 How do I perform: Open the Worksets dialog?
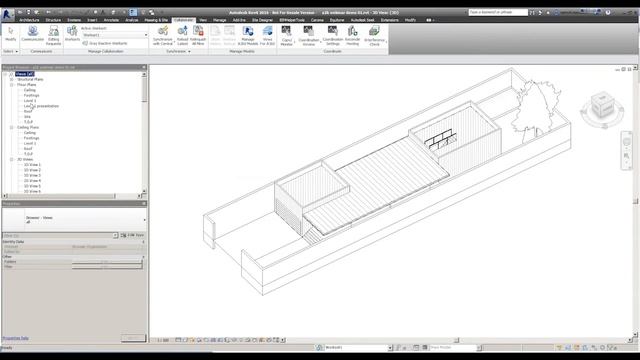tap(72, 34)
